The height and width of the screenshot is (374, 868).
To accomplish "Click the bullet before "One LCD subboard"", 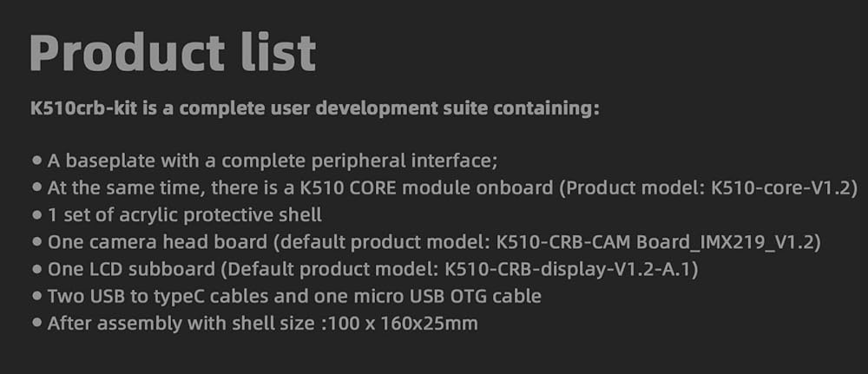I will tap(36, 269).
